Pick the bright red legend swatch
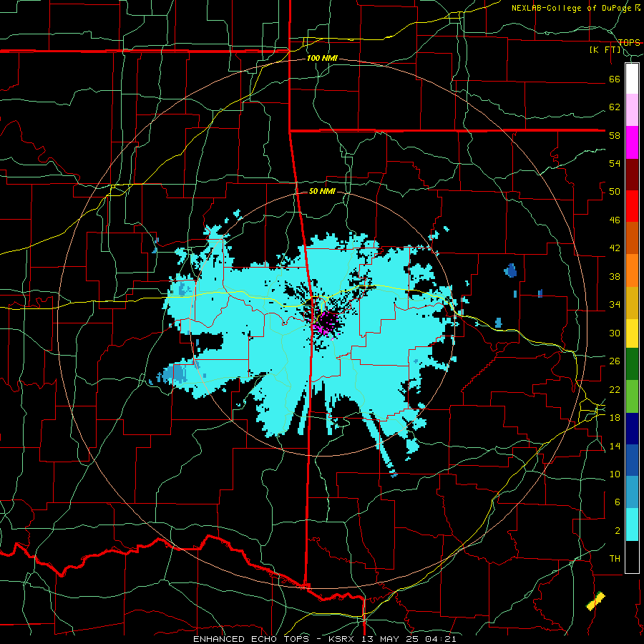The image size is (644, 644). 632,206
